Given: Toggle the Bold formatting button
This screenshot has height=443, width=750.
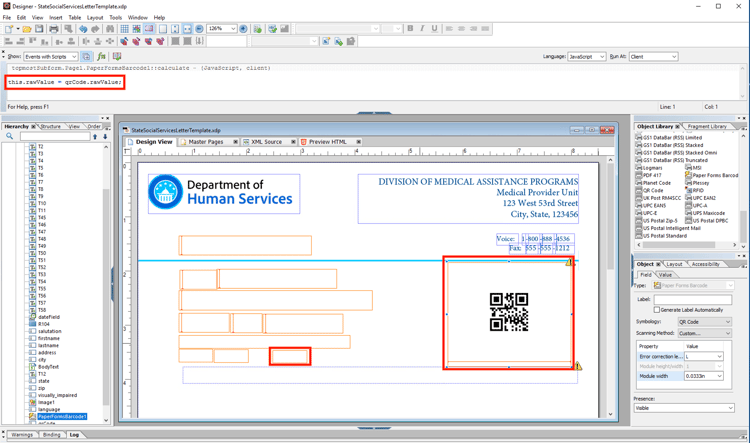Looking at the screenshot, I should [x=410, y=29].
